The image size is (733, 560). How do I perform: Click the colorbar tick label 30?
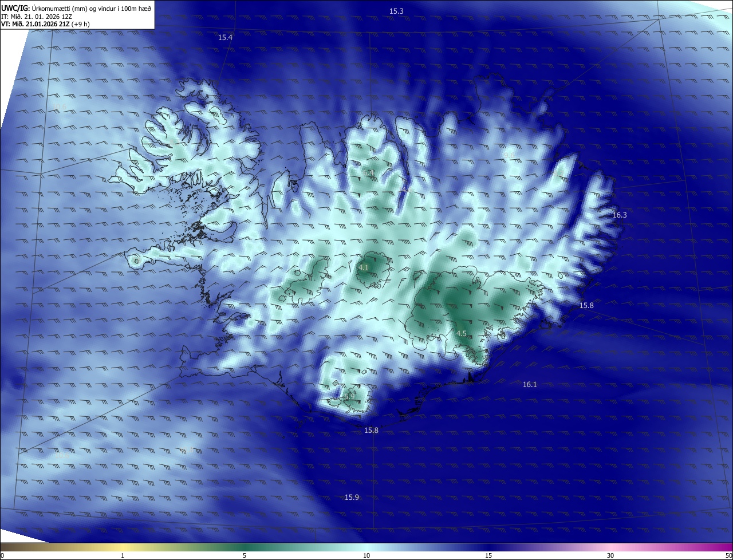point(610,555)
